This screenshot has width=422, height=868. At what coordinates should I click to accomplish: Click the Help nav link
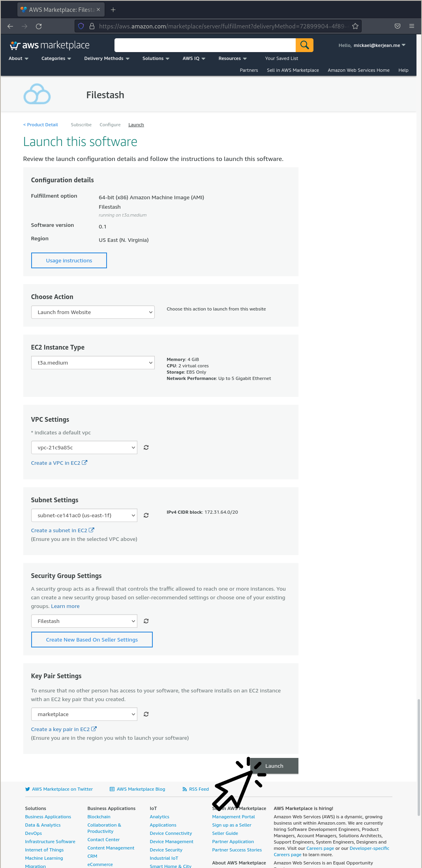pyautogui.click(x=403, y=70)
